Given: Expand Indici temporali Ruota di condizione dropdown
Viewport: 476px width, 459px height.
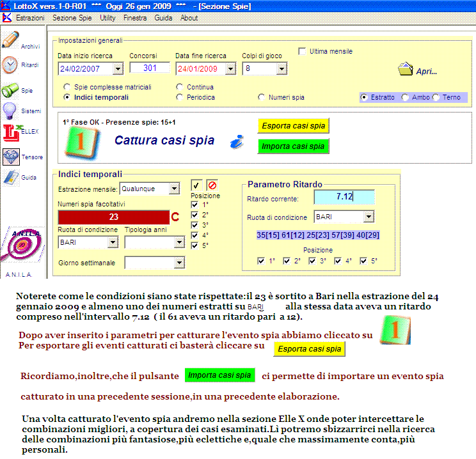Looking at the screenshot, I should (x=113, y=242).
